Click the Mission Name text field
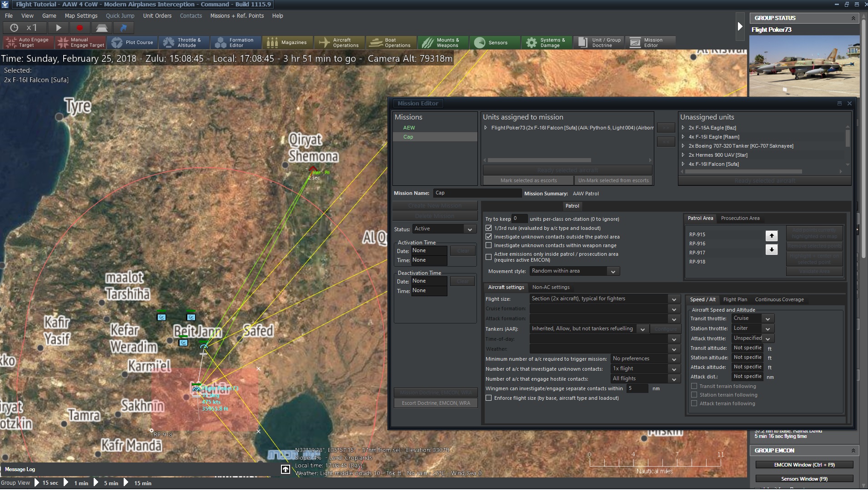868x492 pixels. point(477,193)
